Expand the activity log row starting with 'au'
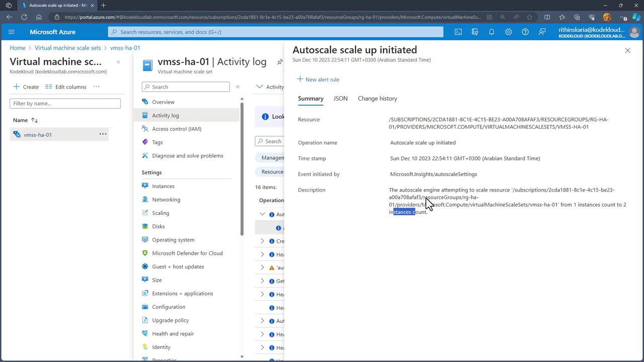This screenshot has width=644, height=362. point(262,267)
